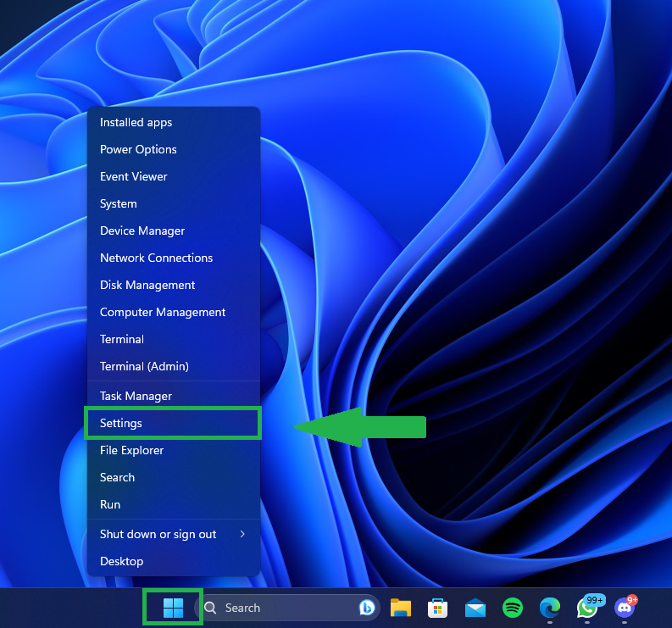Open Installed apps from the menu
The image size is (672, 628).
pos(136,122)
